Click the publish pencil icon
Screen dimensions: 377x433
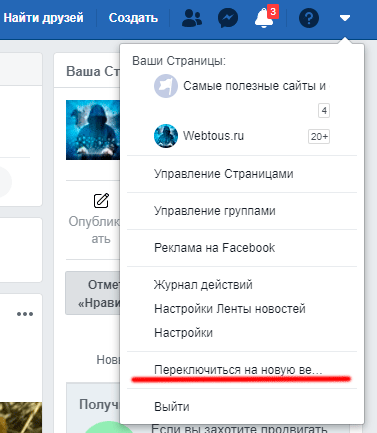click(x=101, y=201)
